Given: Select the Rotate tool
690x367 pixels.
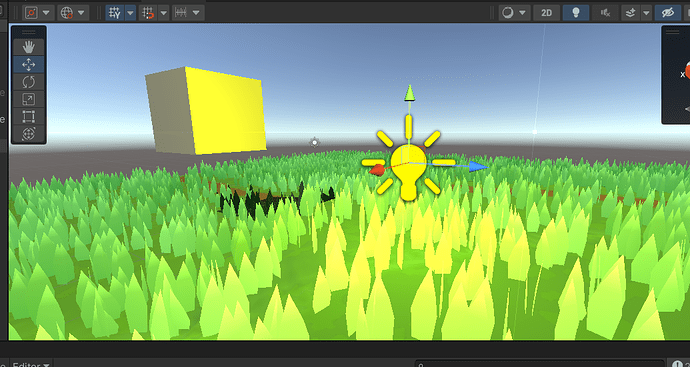Looking at the screenshot, I should [29, 82].
